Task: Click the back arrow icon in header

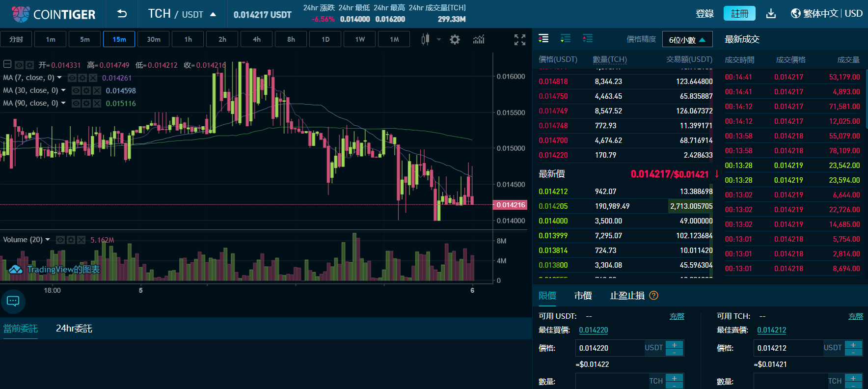Action: pyautogui.click(x=122, y=14)
